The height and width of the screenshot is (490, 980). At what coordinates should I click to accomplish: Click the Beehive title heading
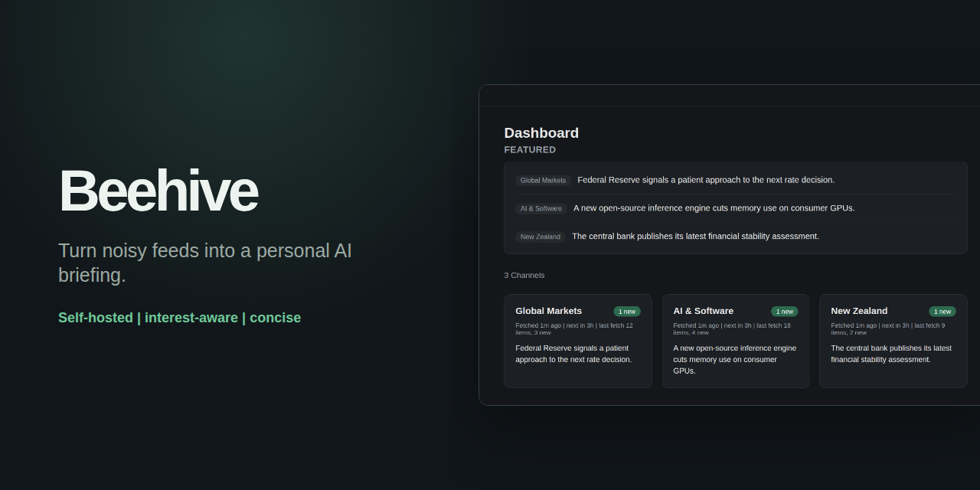(158, 191)
